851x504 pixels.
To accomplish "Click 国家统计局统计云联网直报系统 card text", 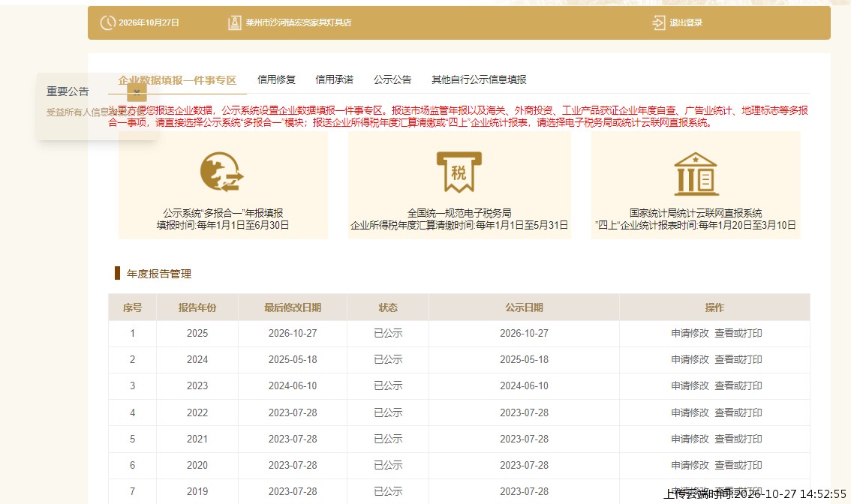I will 696,213.
